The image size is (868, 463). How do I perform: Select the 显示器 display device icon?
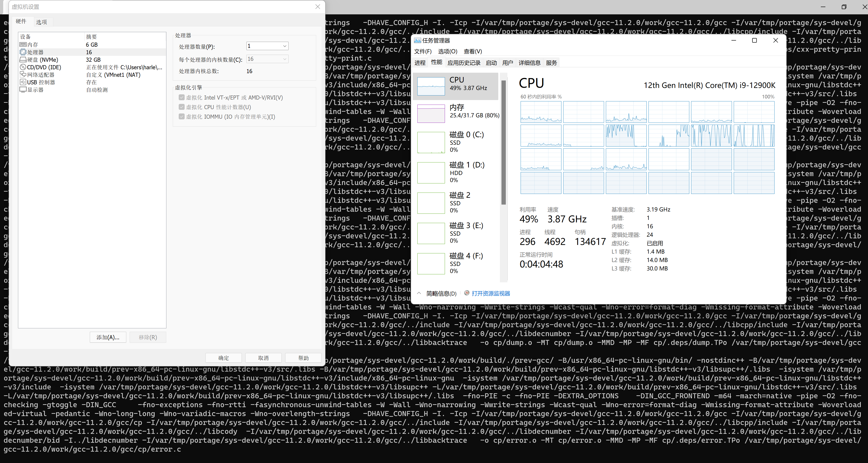(23, 90)
